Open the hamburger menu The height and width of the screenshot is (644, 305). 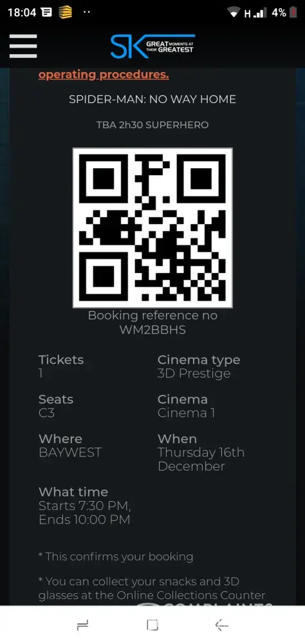tap(23, 46)
